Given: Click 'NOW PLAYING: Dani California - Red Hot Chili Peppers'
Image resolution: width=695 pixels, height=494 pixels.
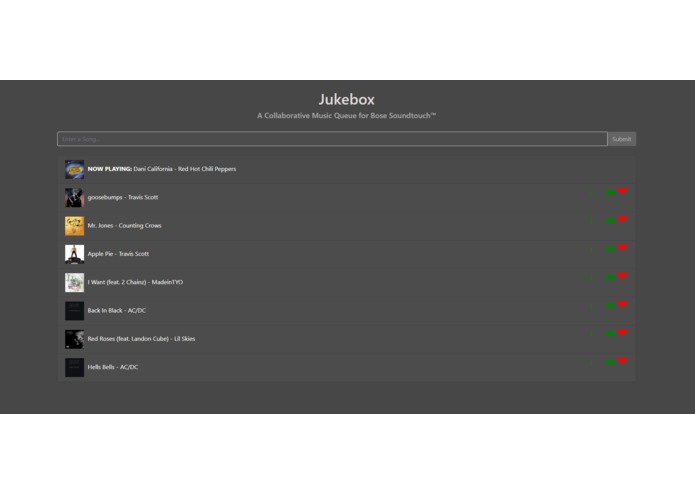Looking at the screenshot, I should coord(162,169).
